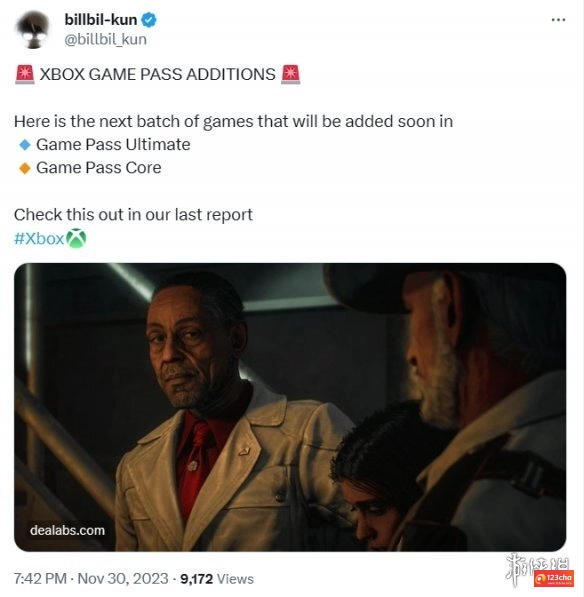This screenshot has height=597, width=584.
Task: Click the right red siren emoji
Action: click(290, 74)
